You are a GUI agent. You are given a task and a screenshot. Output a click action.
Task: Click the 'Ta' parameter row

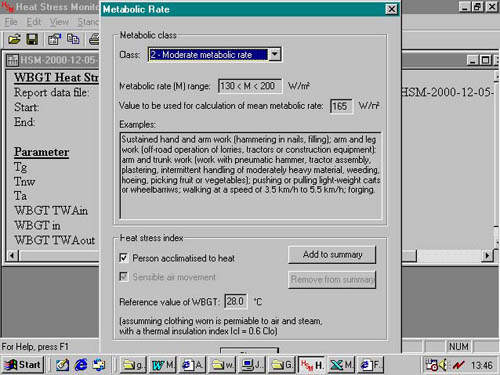(20, 196)
